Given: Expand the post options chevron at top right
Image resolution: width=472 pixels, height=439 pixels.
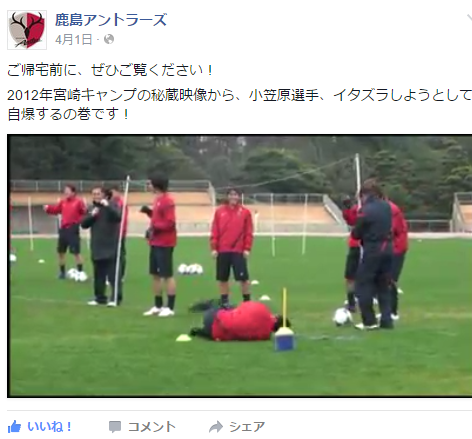Looking at the screenshot, I should pyautogui.click(x=469, y=19).
